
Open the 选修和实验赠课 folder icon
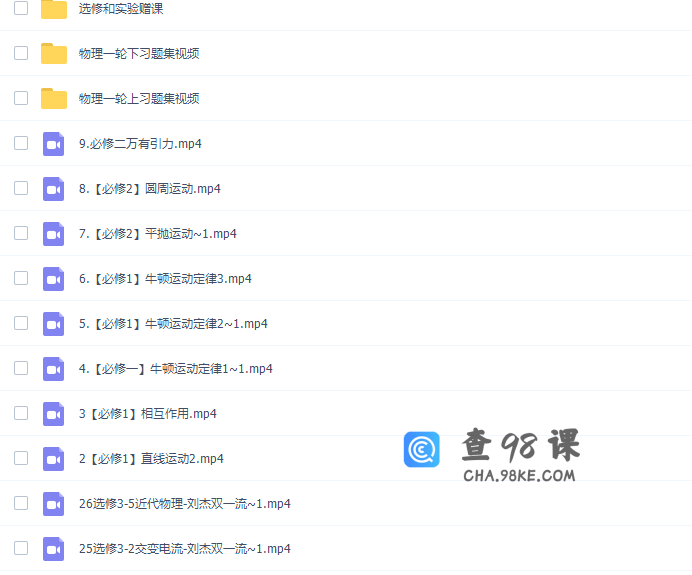click(x=54, y=9)
